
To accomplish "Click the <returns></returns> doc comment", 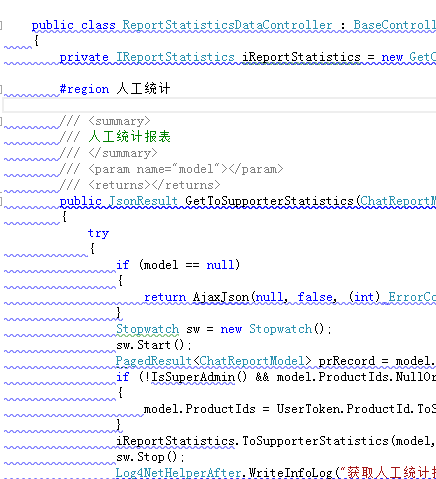I will click(154, 185).
